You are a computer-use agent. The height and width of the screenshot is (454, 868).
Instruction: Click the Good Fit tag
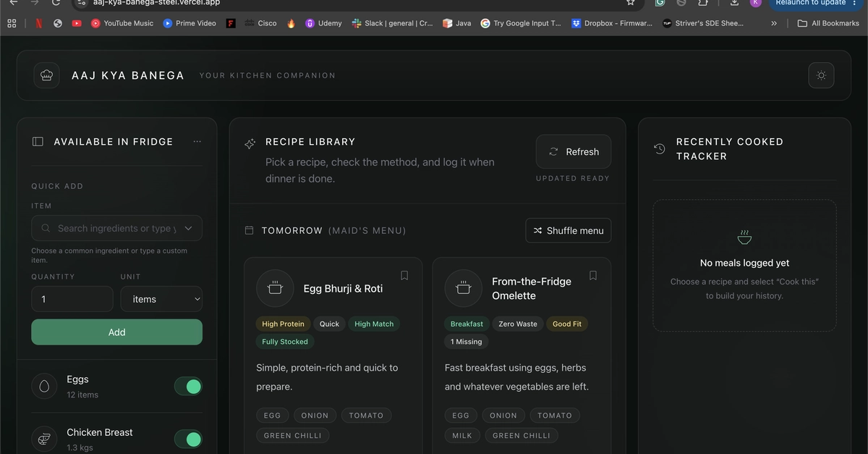tap(567, 324)
